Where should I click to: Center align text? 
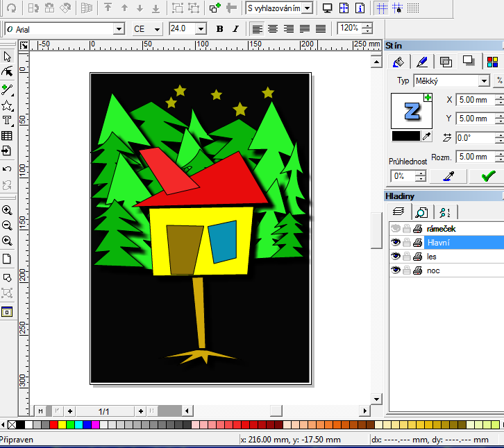[273, 29]
